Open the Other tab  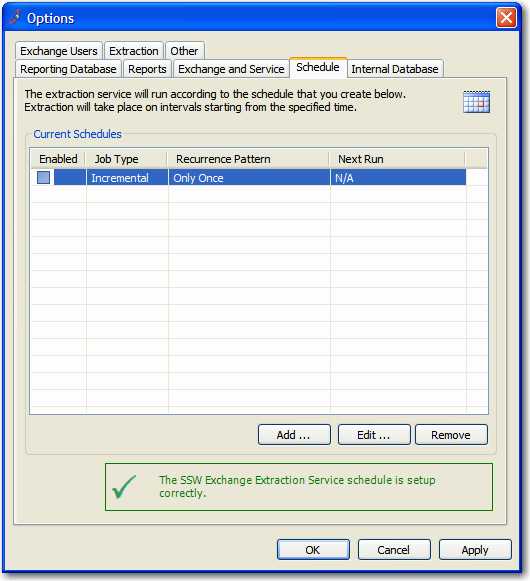click(x=184, y=51)
